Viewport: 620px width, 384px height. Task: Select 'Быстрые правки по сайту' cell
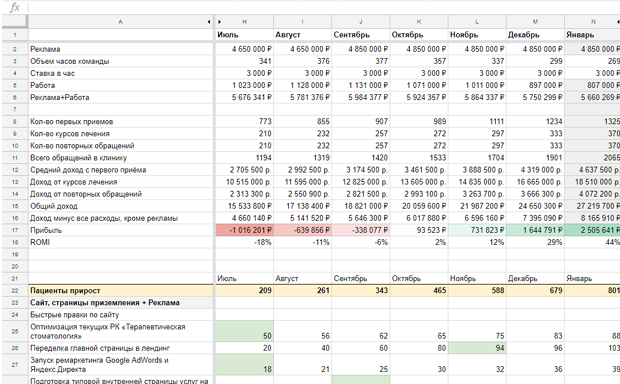121,315
